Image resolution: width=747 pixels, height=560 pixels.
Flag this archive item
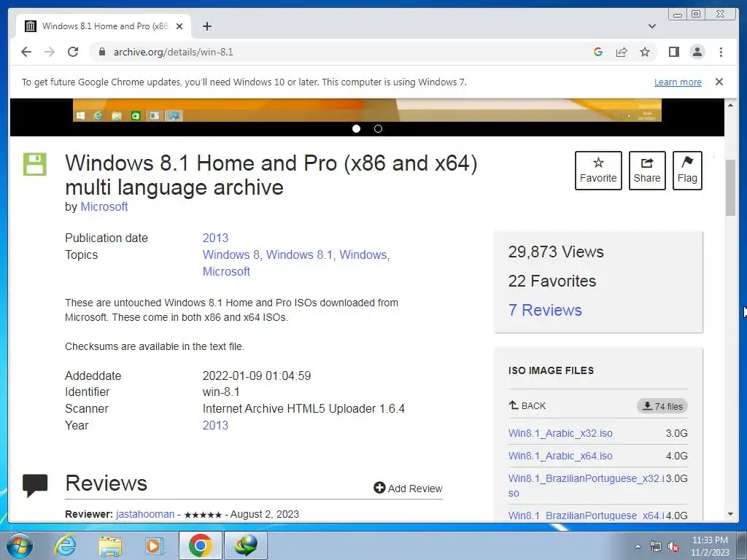[687, 171]
